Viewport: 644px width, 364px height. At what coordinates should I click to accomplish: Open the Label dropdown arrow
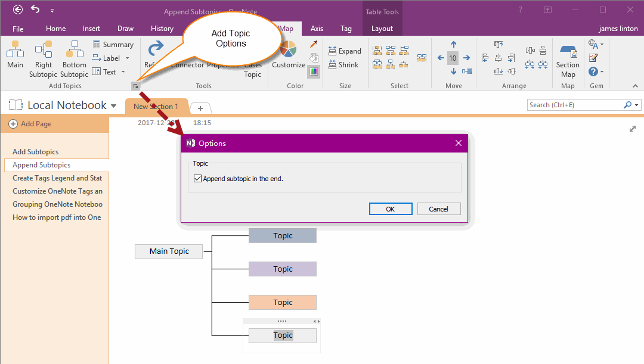coord(128,58)
